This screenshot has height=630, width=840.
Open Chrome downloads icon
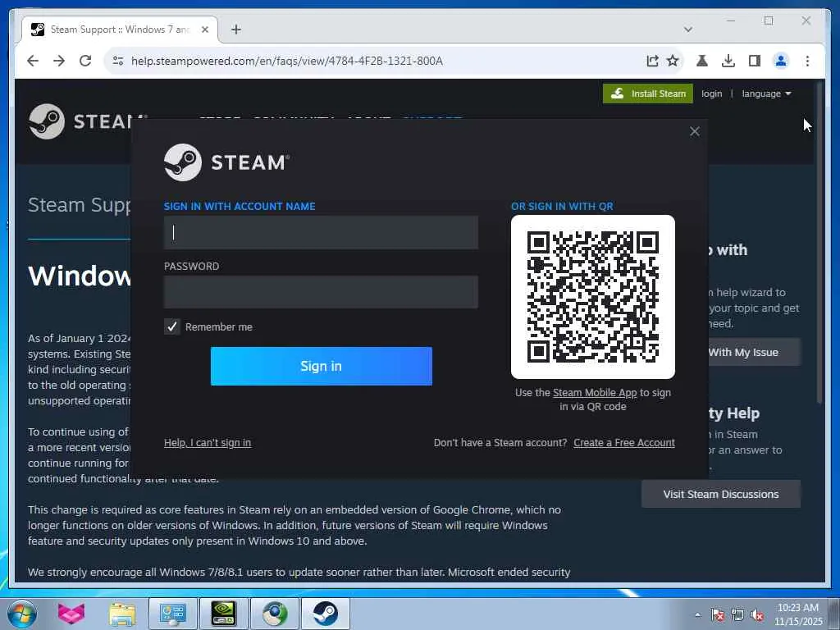point(728,61)
